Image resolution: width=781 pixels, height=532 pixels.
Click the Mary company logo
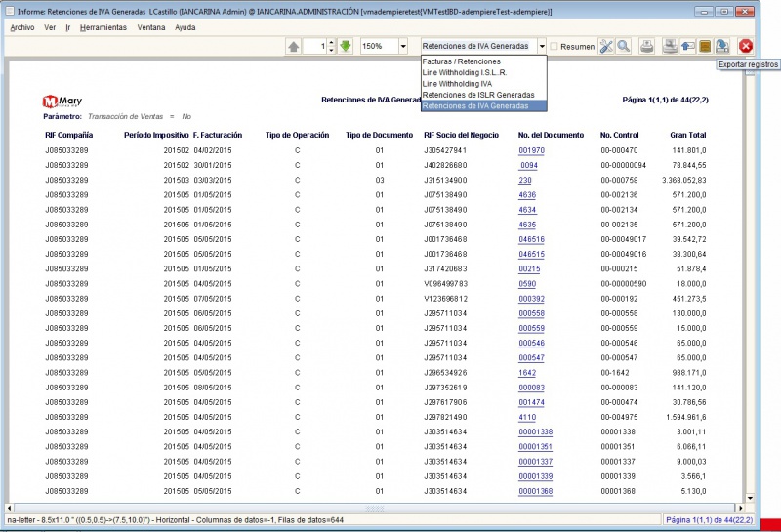62,102
